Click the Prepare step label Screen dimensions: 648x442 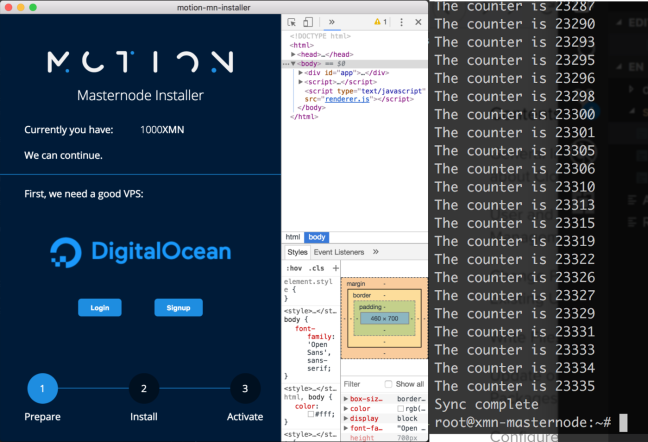tap(42, 417)
